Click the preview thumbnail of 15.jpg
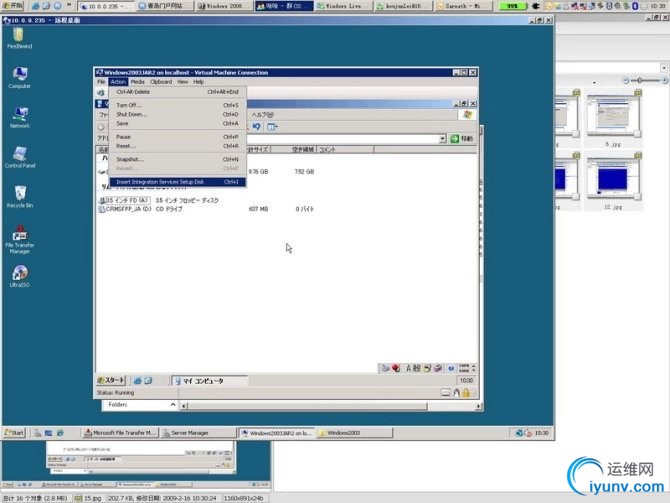Viewport: 670px width, 503px height. tap(137, 465)
